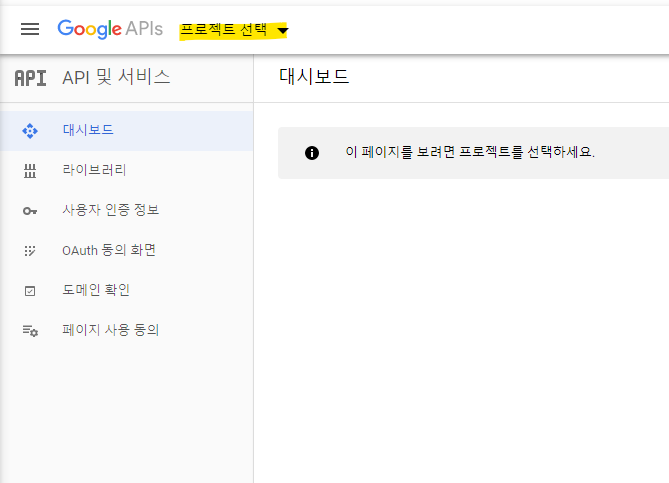The image size is (669, 483).
Task: Click the info icon in the notice
Action: (x=312, y=153)
